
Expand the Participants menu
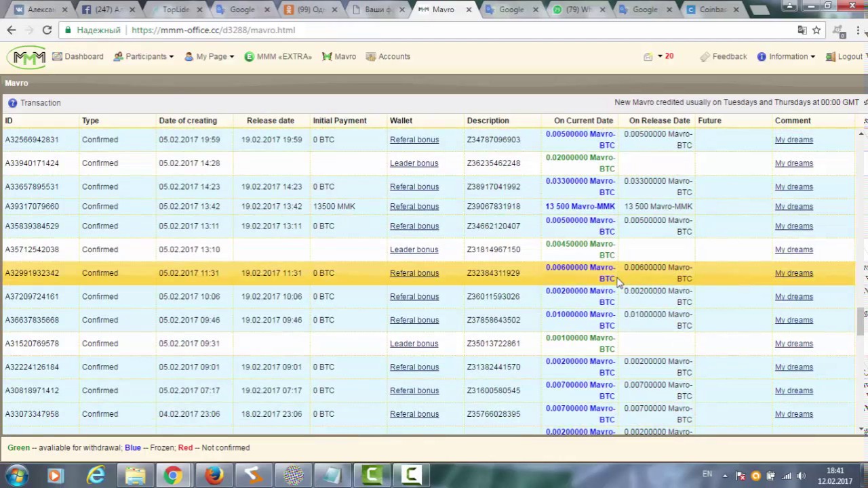coord(144,56)
